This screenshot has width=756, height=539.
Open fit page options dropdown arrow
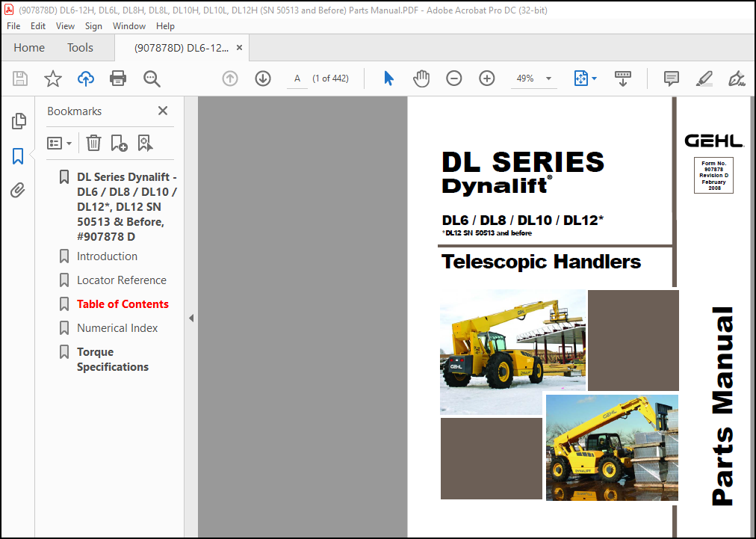pos(594,78)
